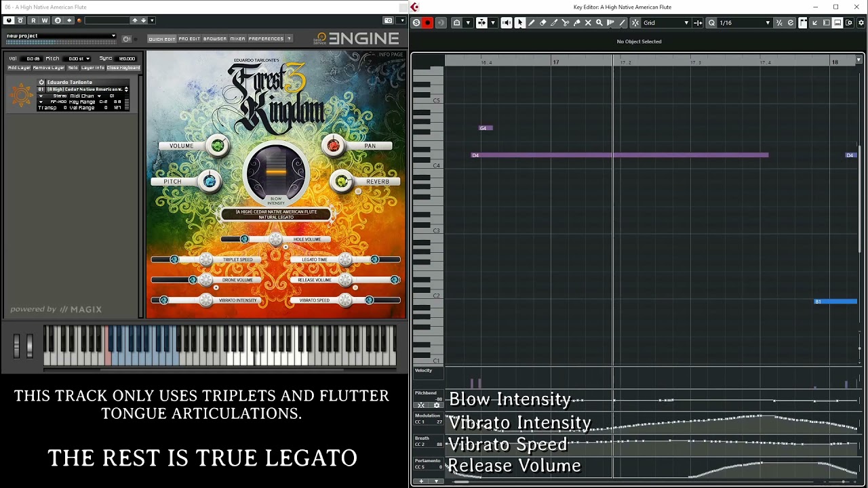Select the Trim tool
The image size is (868, 488).
pos(554,23)
